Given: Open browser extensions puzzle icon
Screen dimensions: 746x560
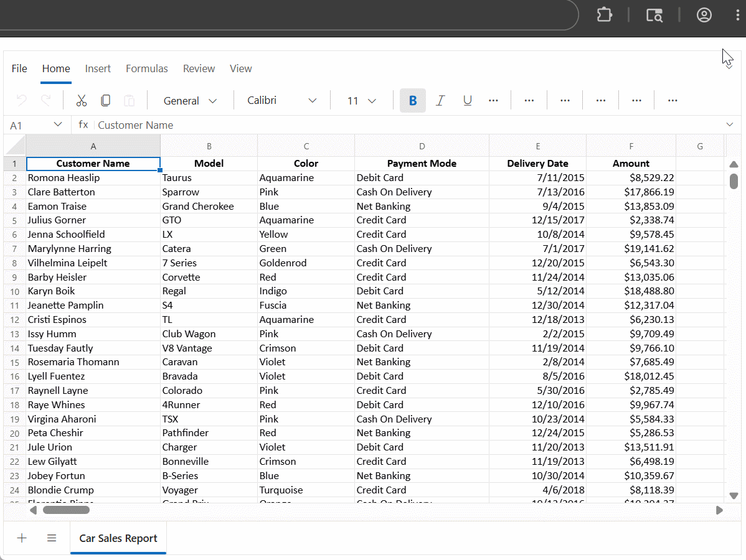Looking at the screenshot, I should click(x=604, y=15).
